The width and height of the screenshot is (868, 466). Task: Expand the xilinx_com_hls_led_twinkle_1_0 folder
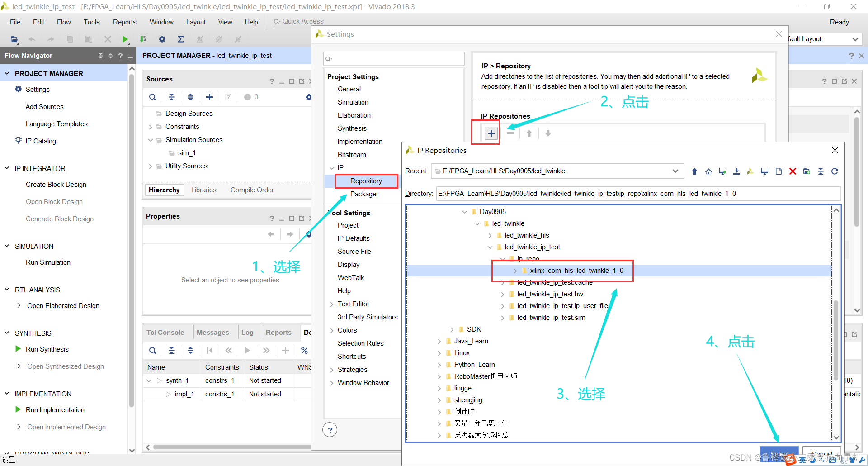[515, 271]
